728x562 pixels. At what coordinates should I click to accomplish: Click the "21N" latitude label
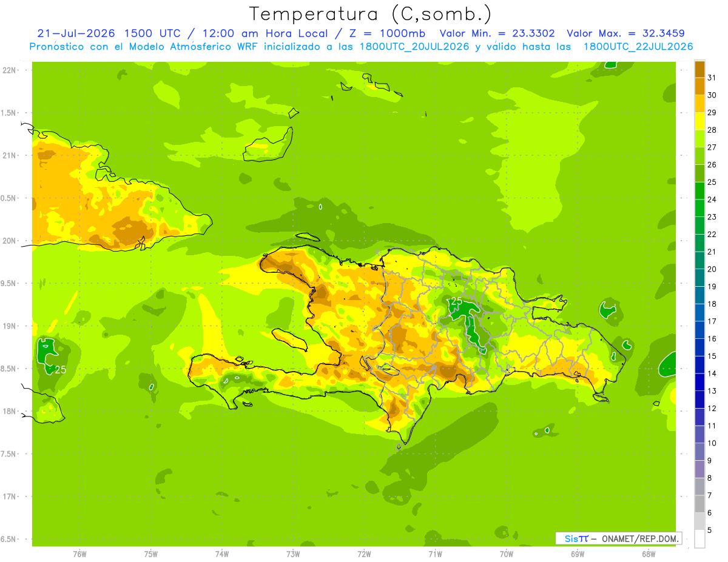click(9, 155)
